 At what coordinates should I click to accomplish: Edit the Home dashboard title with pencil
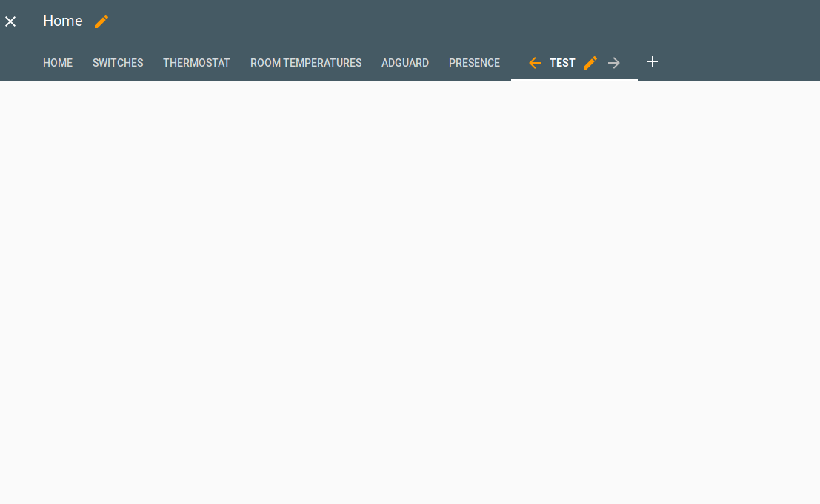point(101,21)
